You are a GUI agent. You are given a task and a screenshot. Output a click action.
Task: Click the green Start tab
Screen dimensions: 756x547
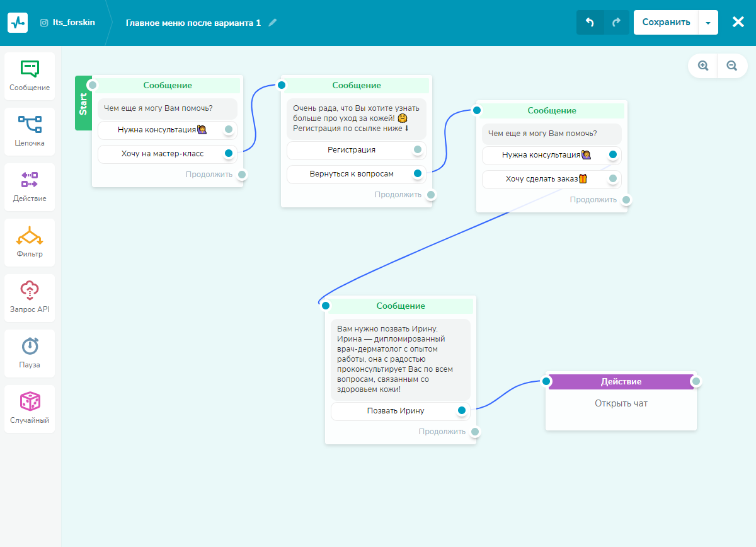click(x=83, y=103)
